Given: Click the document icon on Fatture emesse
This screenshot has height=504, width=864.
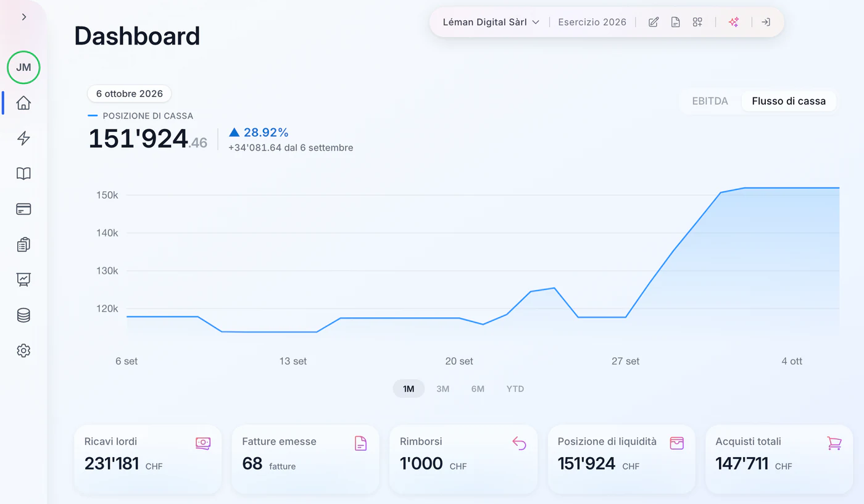Looking at the screenshot, I should click(361, 443).
